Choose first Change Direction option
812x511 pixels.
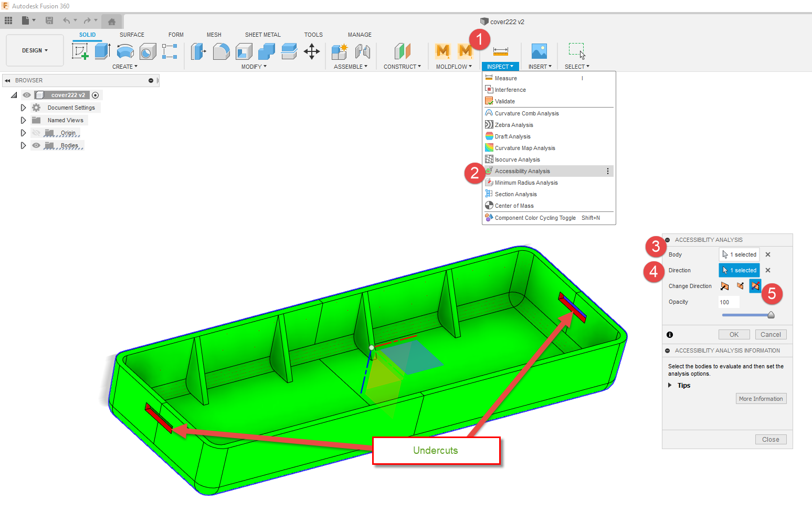[x=725, y=286]
